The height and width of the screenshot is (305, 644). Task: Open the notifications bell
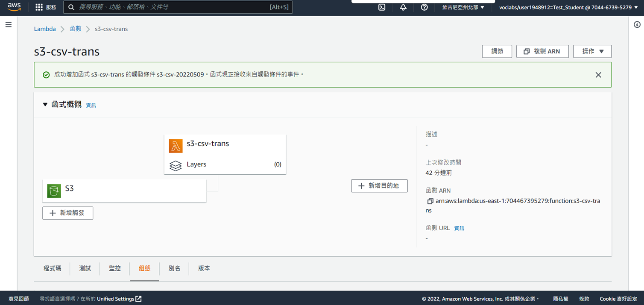point(403,7)
